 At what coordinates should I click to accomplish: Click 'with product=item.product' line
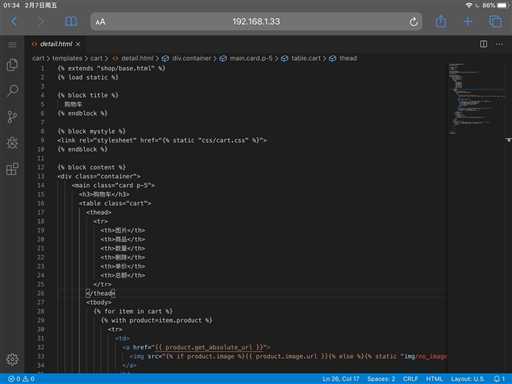coord(157,320)
